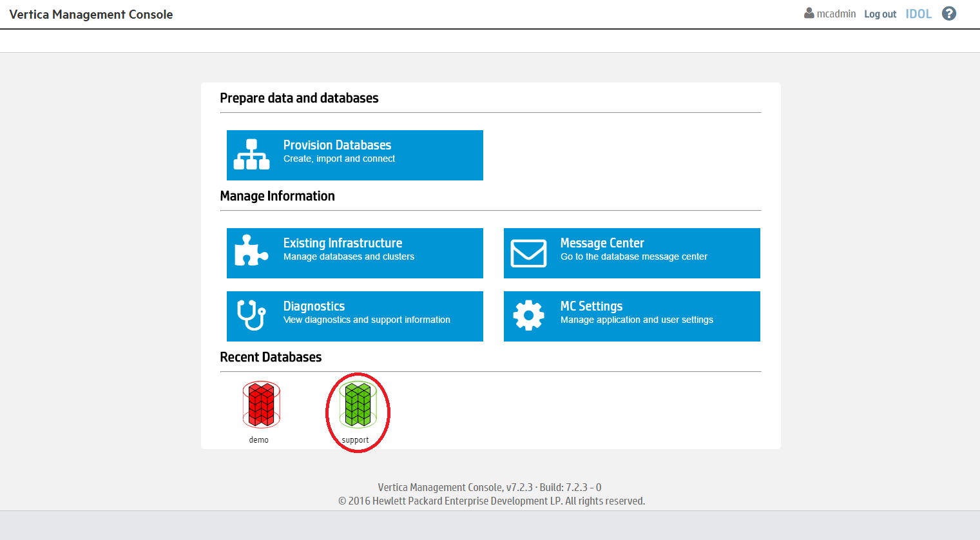Click 'Manage databases and clusters' text
980x540 pixels.
coord(349,256)
